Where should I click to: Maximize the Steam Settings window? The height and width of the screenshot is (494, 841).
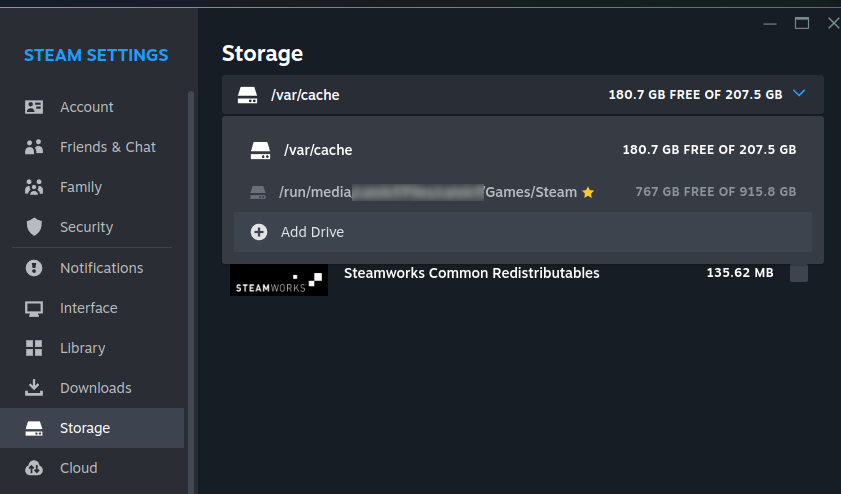[x=801, y=22]
